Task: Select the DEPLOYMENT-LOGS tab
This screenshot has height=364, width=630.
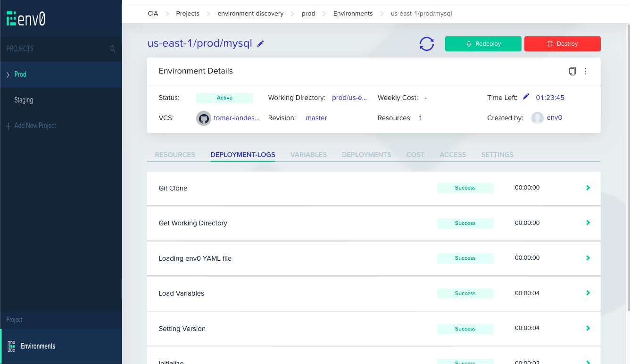Action: tap(243, 155)
